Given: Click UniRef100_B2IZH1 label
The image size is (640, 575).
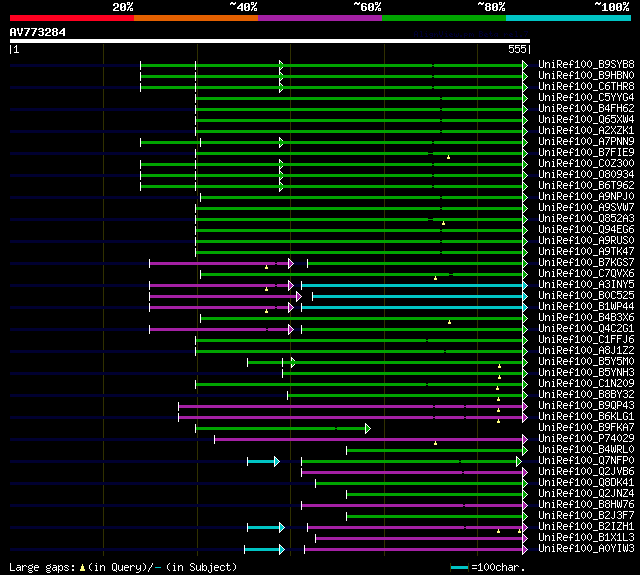Looking at the screenshot, I should 586,527.
